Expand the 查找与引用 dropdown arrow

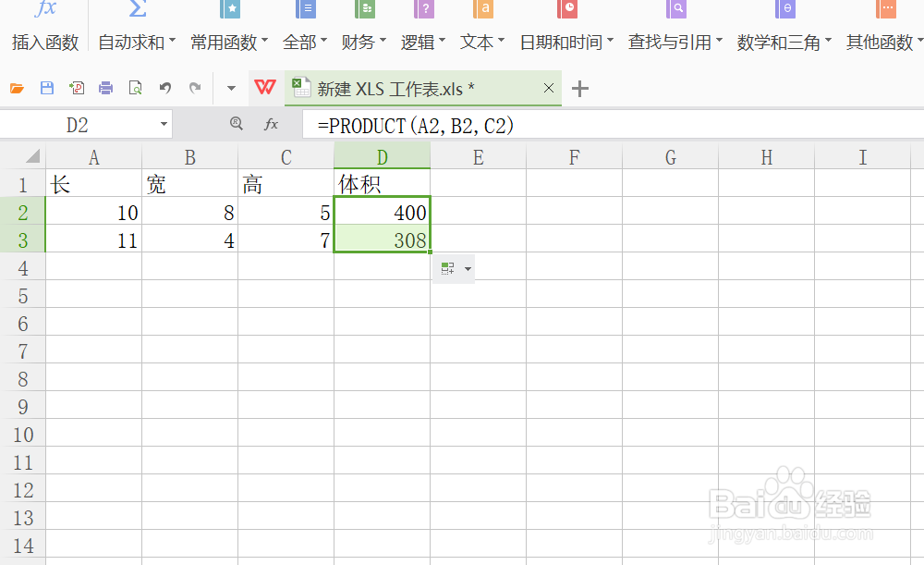pos(719,41)
